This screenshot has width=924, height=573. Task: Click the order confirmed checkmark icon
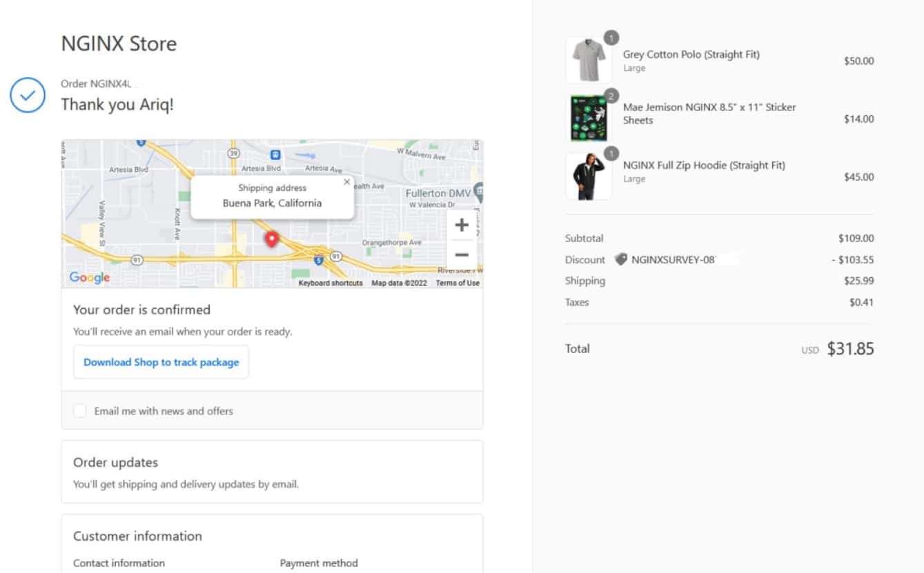coord(27,95)
